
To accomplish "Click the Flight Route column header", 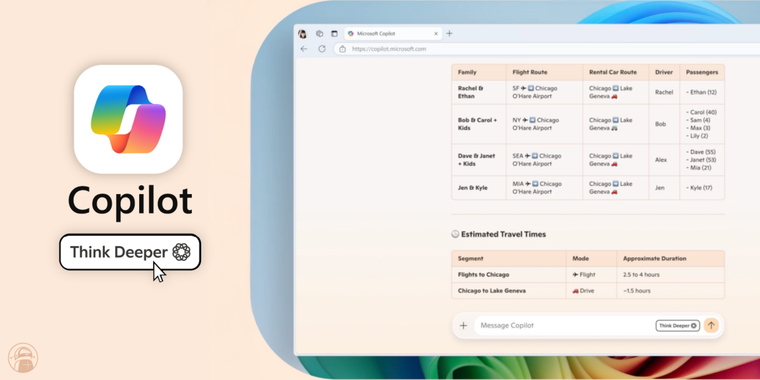I will tap(530, 72).
